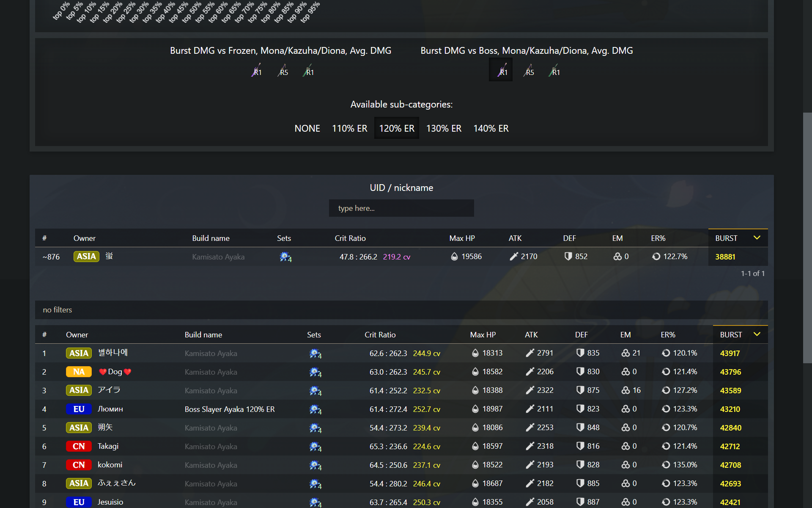
Task: Select green R1 sword under Boss category
Action: pyautogui.click(x=554, y=70)
